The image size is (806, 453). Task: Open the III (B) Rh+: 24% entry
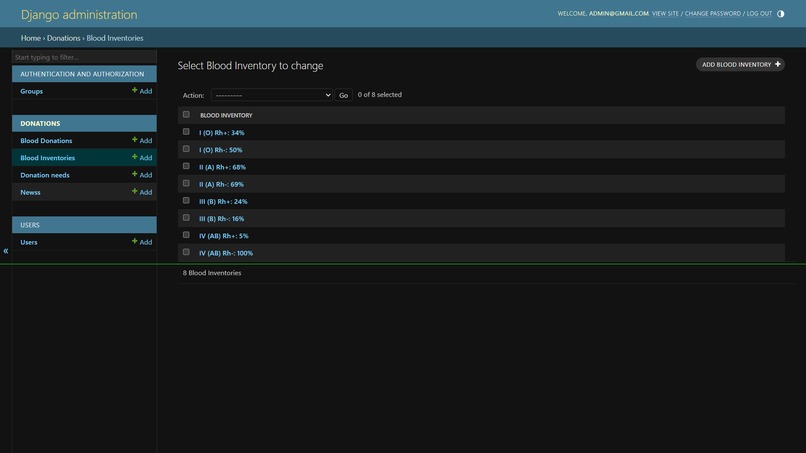pos(223,202)
